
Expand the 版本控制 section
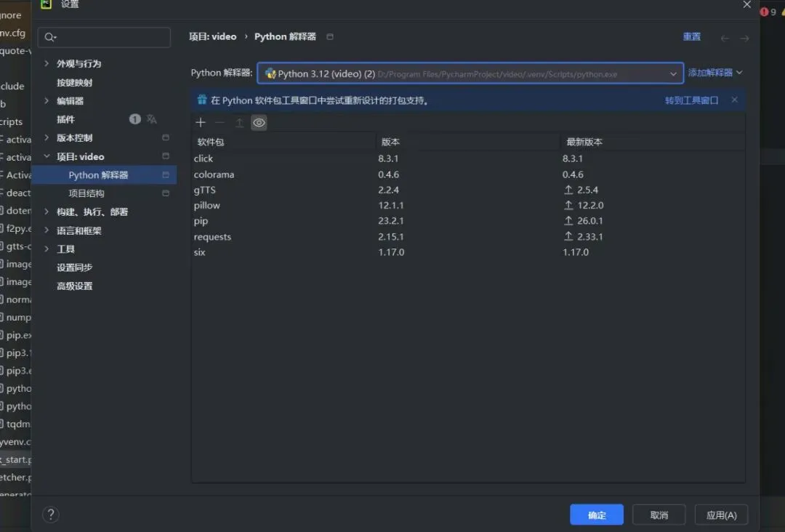click(x=47, y=137)
